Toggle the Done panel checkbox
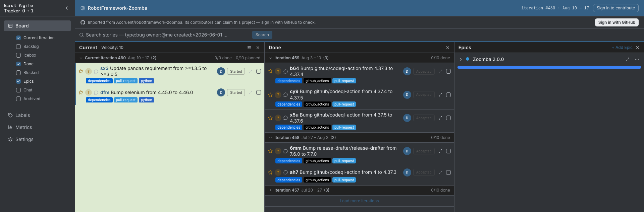The image size is (644, 212). tap(18, 64)
